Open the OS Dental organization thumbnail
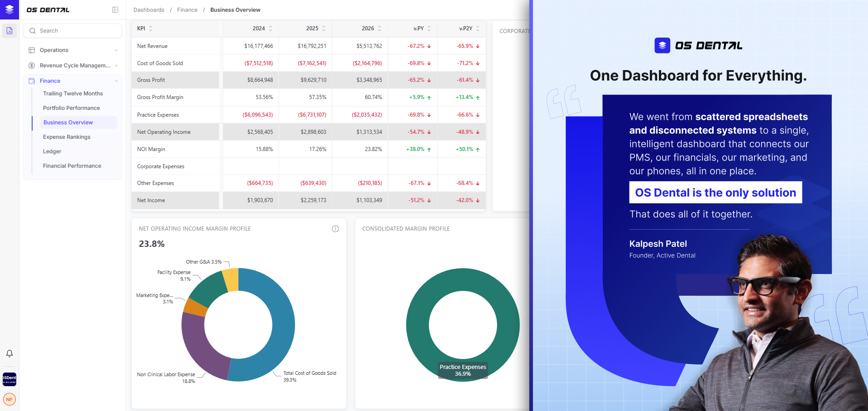The image size is (868, 411). 10,379
